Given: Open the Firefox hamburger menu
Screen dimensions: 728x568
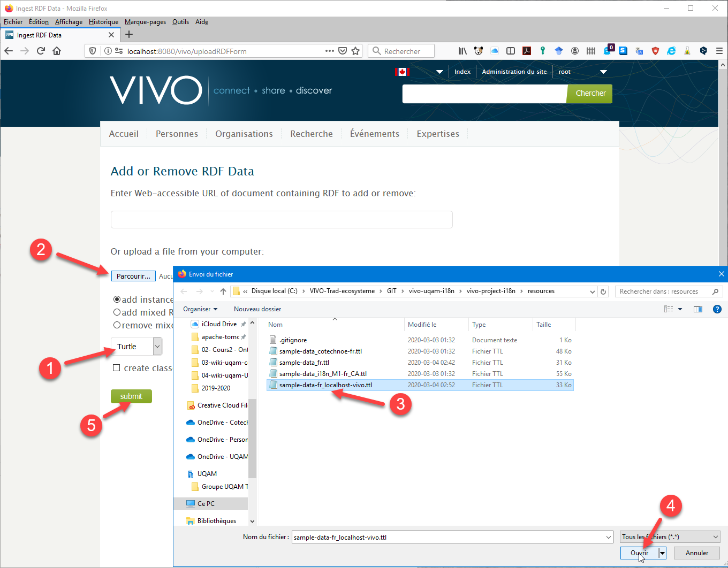Looking at the screenshot, I should tap(719, 51).
